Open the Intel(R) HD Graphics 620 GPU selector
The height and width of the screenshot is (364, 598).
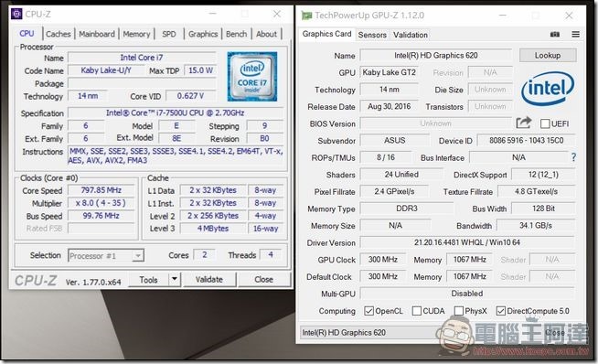370,332
